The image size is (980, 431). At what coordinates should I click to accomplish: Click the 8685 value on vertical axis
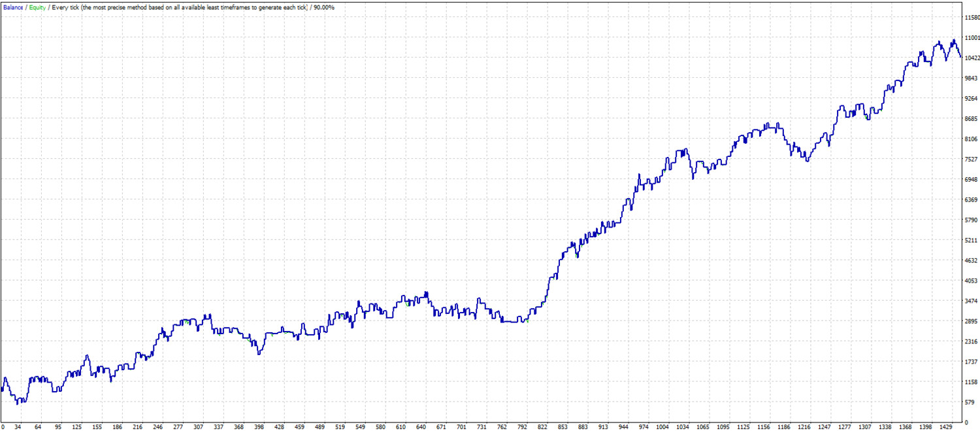click(x=970, y=119)
